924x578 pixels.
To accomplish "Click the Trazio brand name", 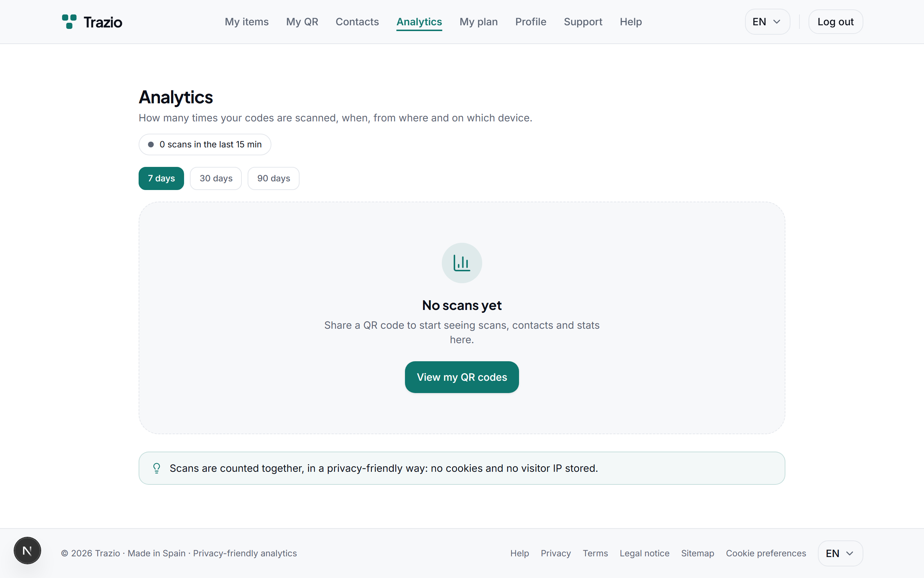I will 103,22.
